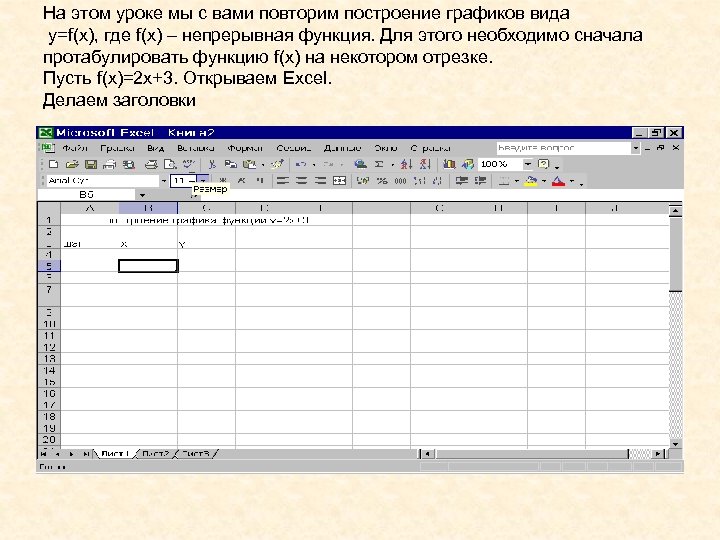The image size is (720, 540).
Task: Click in the ask-a-question input box
Action: pos(563,148)
